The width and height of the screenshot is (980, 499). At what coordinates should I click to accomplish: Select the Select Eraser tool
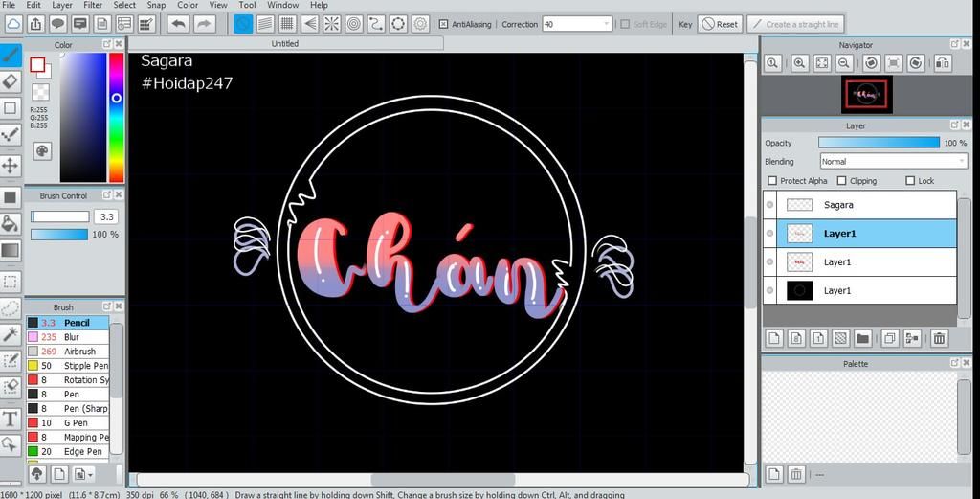coord(10,387)
